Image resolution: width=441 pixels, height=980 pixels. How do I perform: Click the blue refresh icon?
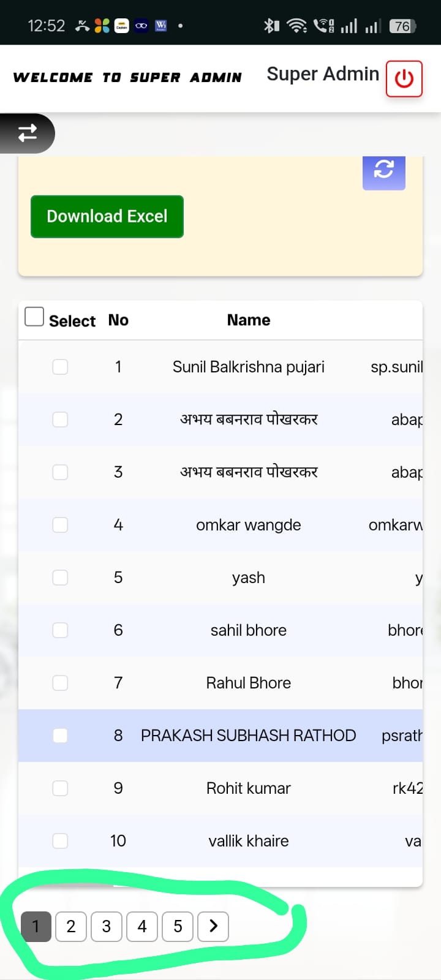click(384, 169)
